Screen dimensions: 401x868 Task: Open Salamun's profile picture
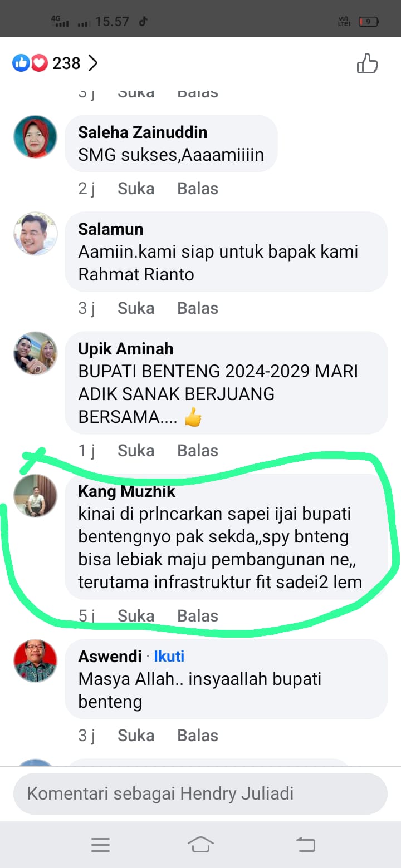(x=36, y=234)
